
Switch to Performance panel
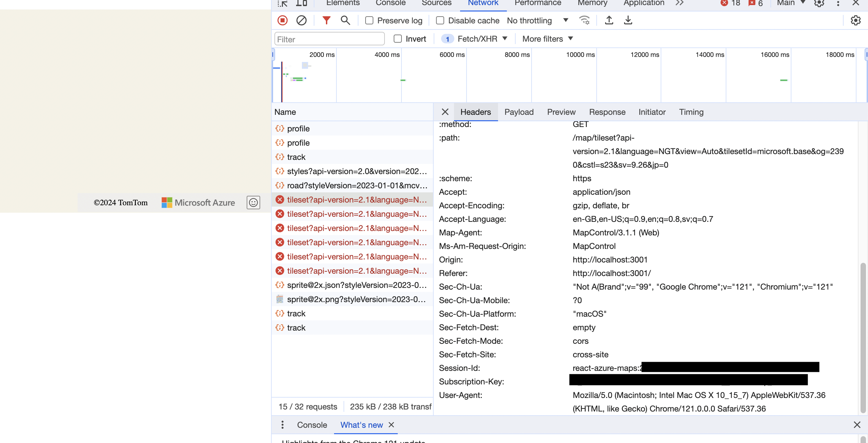[x=538, y=3]
